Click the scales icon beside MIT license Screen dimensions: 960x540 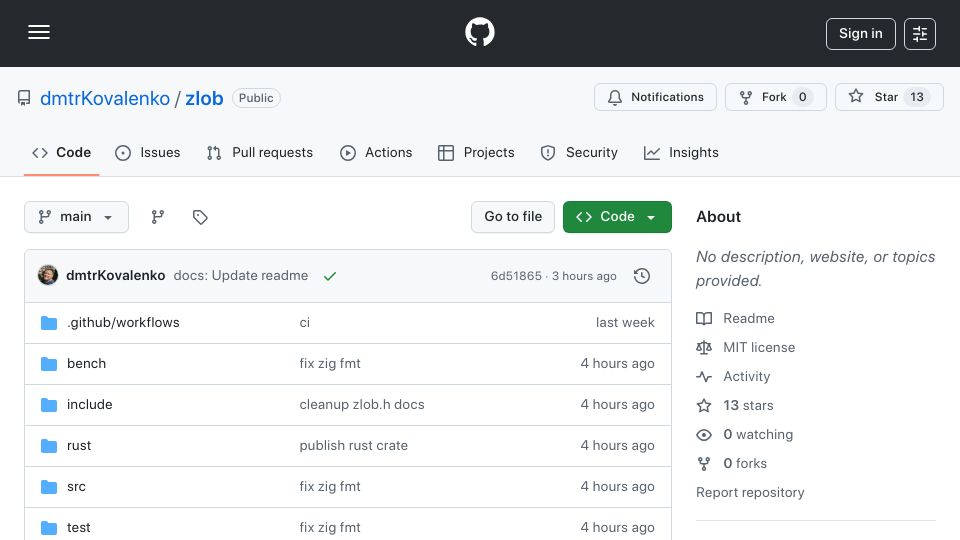click(x=704, y=347)
